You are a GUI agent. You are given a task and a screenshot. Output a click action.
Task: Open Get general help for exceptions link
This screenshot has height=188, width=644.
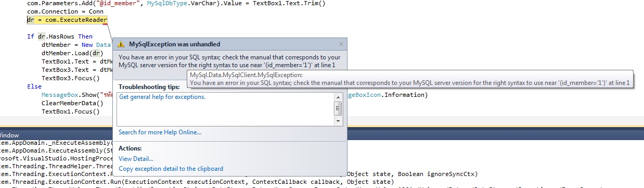pos(162,97)
